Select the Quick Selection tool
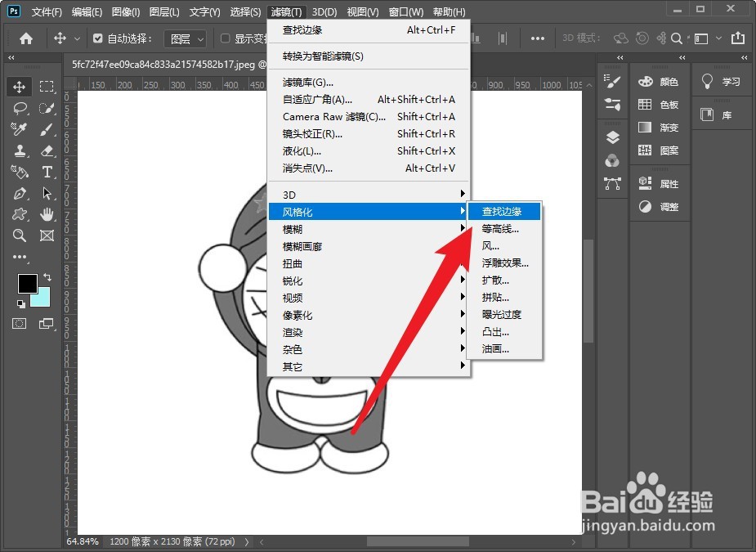 pos(47,108)
